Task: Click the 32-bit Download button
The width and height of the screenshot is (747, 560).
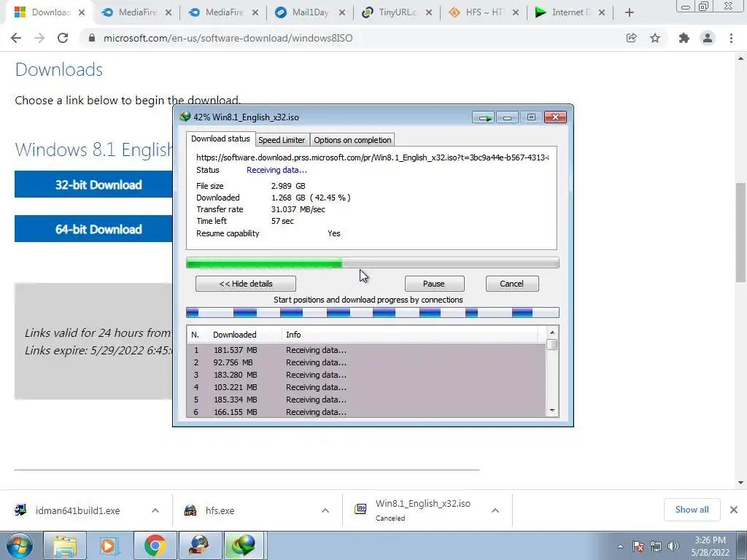Action: pos(94,184)
